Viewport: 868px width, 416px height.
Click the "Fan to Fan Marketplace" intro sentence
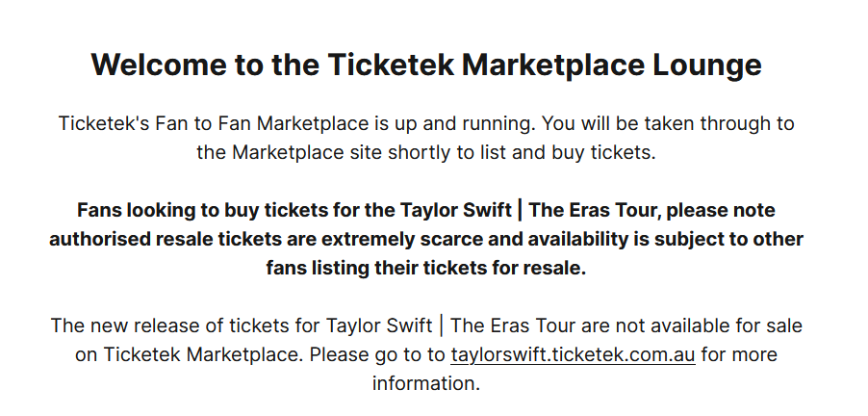click(426, 124)
